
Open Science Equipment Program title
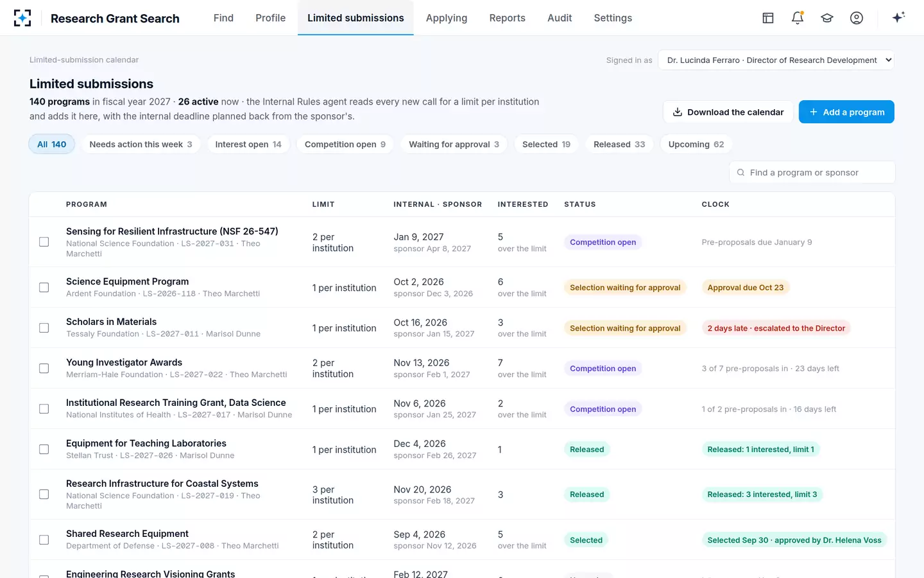127,281
